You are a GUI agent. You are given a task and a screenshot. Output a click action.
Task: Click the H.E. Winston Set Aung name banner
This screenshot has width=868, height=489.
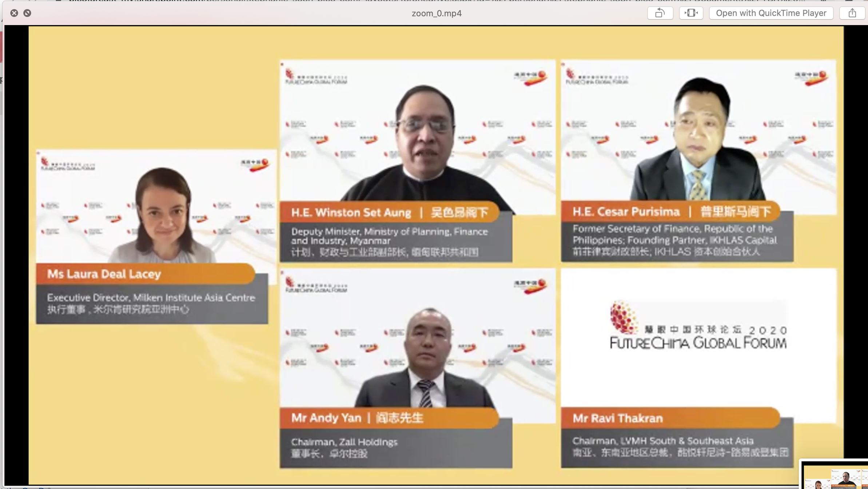389,212
